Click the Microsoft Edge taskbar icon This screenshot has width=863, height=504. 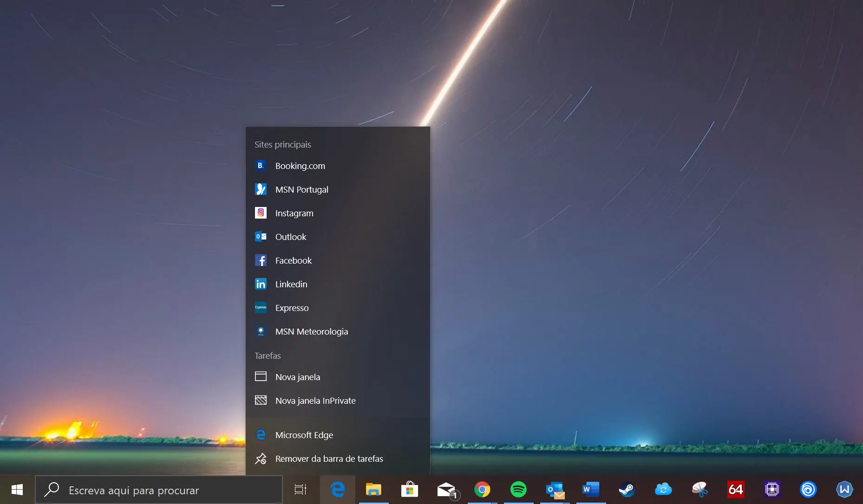(x=338, y=490)
